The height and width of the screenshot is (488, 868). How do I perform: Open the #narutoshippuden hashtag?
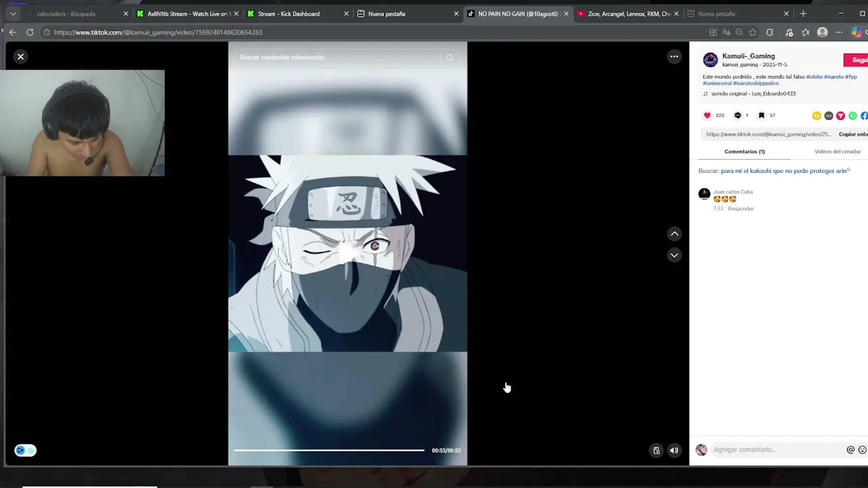pyautogui.click(x=755, y=83)
